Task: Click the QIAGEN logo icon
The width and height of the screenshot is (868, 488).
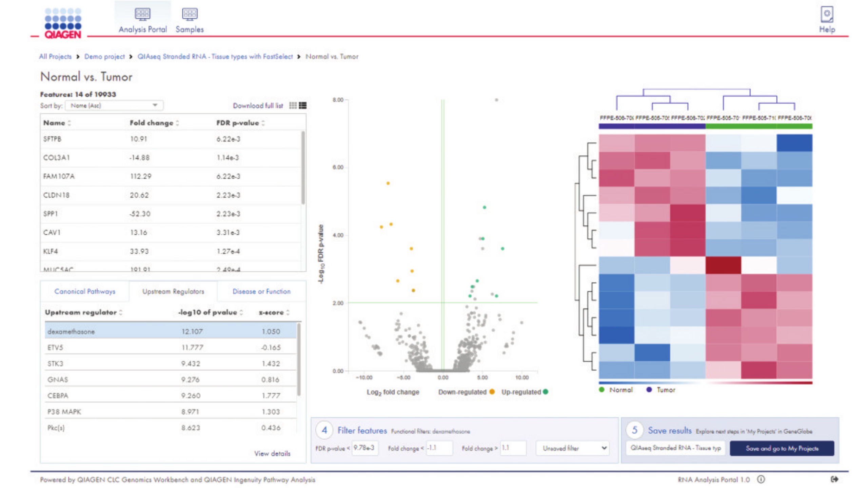Action: point(63,23)
